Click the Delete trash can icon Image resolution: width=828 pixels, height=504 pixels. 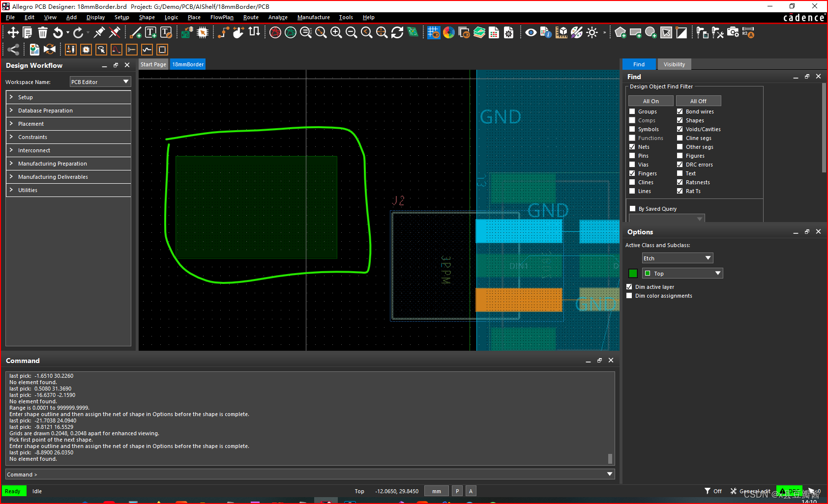point(43,32)
